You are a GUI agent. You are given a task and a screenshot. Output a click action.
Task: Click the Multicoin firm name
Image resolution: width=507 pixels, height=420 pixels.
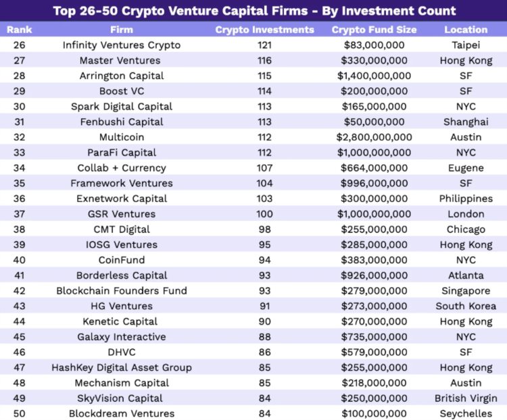click(122, 137)
